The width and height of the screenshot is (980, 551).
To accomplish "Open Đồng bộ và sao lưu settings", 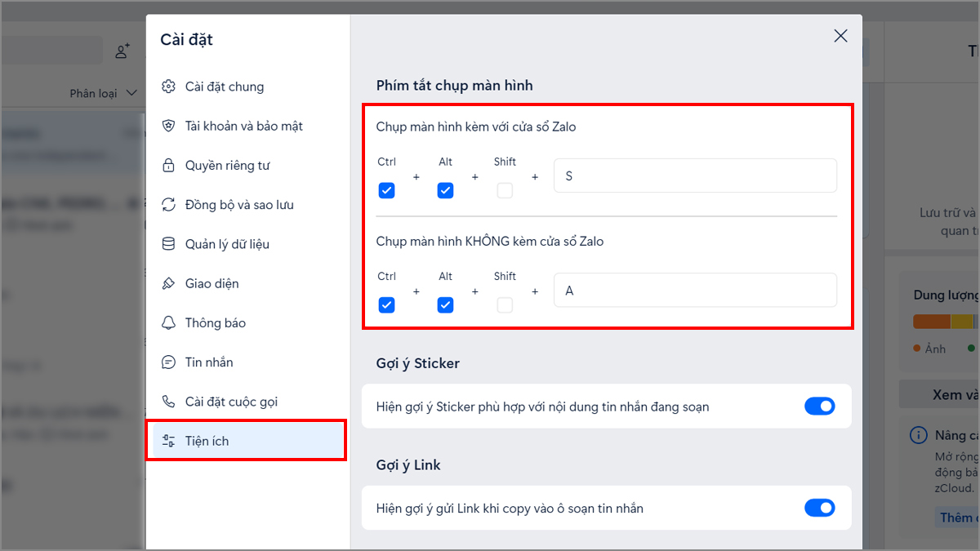I will click(x=248, y=205).
